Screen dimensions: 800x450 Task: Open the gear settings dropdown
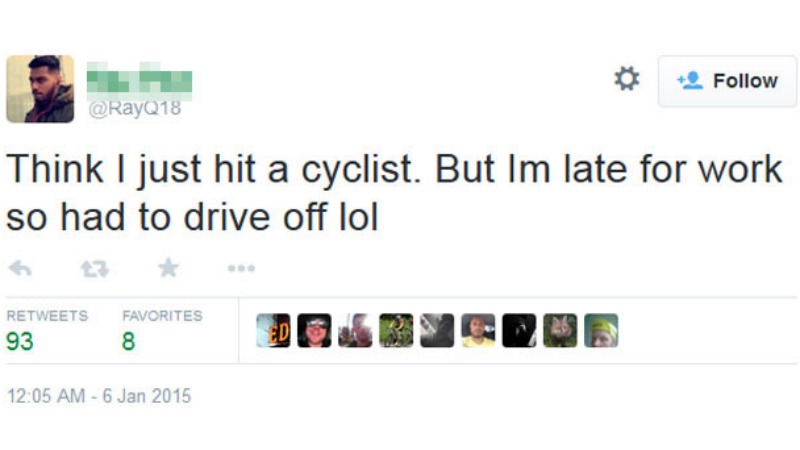627,79
